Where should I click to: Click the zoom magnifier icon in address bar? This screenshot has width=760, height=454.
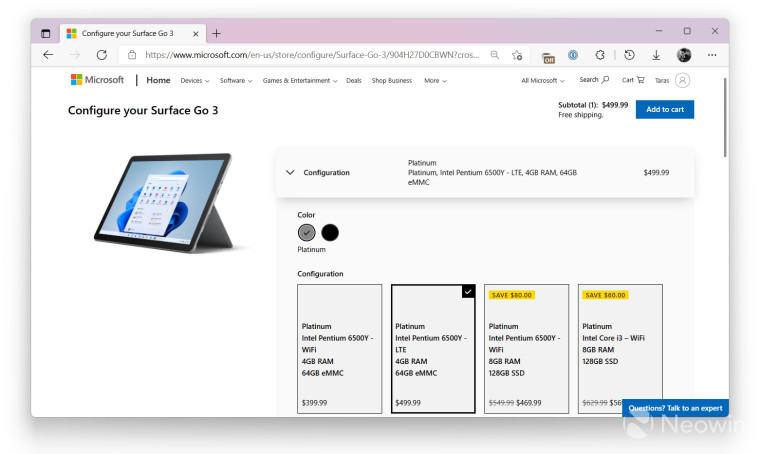pyautogui.click(x=494, y=55)
